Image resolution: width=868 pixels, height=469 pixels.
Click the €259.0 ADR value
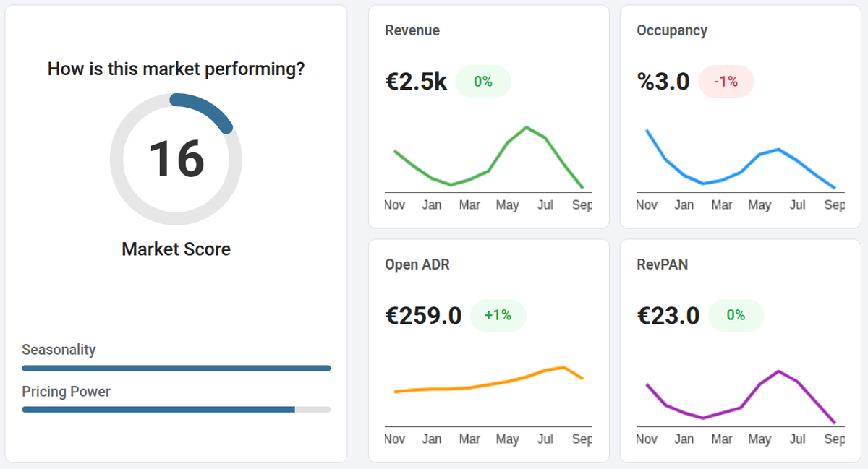click(x=423, y=316)
